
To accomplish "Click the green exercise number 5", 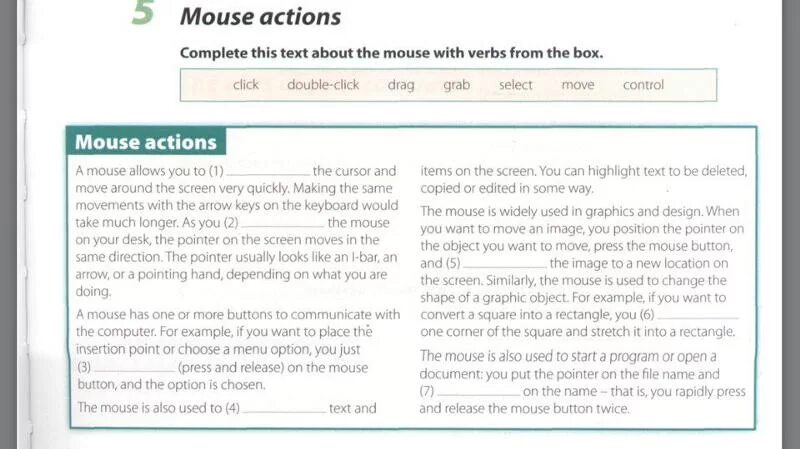I will (142, 13).
